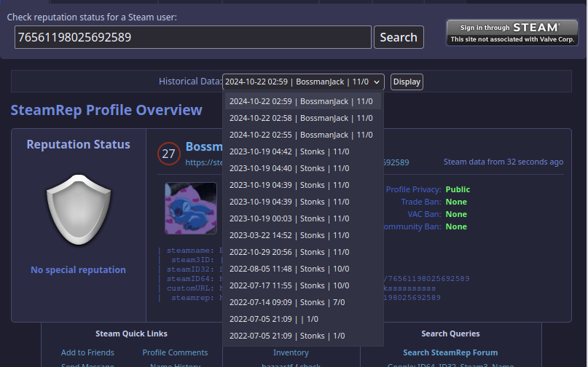Pick 2022-07-17 11:55 Stonks 10/0 entry

pyautogui.click(x=303, y=285)
